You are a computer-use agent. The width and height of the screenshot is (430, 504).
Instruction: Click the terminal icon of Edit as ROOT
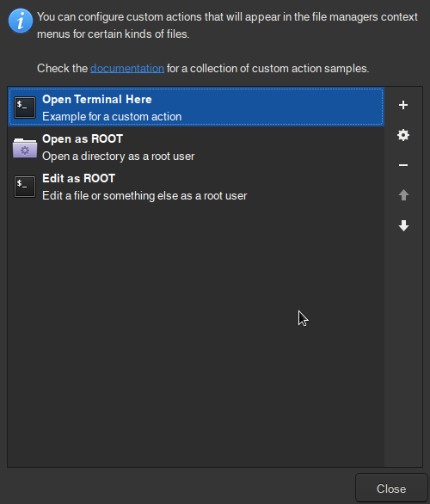(x=25, y=187)
